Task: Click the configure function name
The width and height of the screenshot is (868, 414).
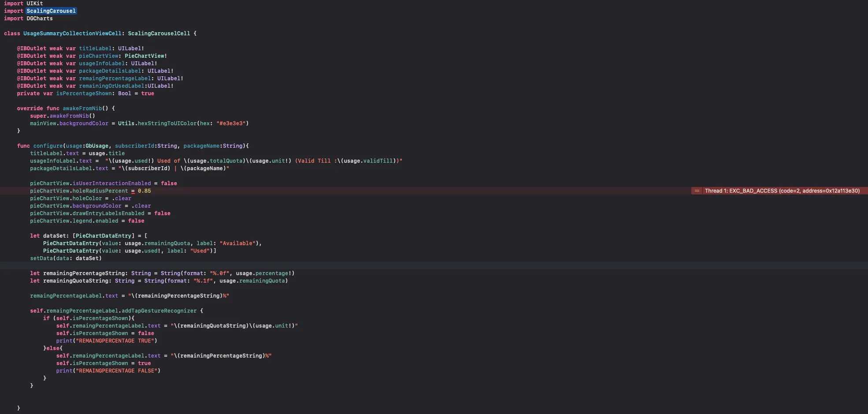Action: click(48, 146)
